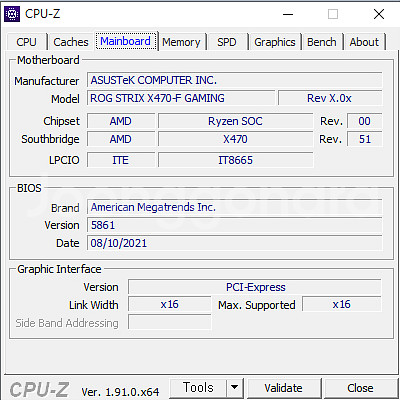Select the Mainboard tab
The image size is (401, 402).
click(x=126, y=41)
